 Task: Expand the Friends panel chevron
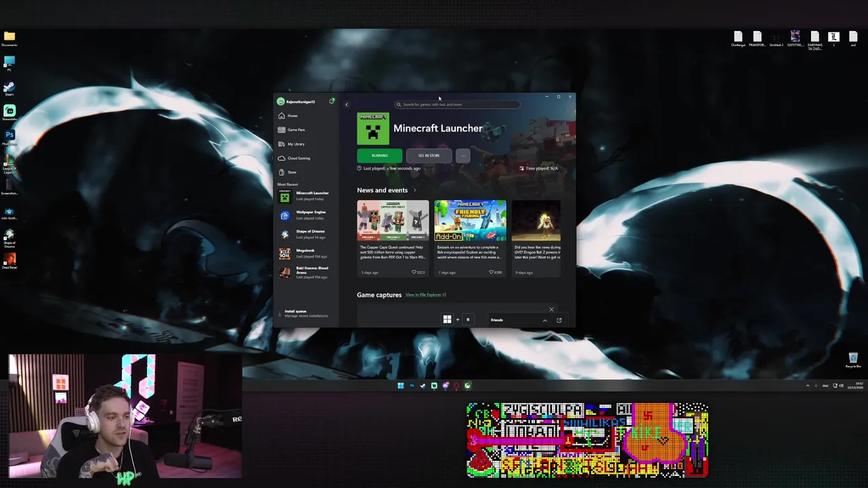pos(545,320)
